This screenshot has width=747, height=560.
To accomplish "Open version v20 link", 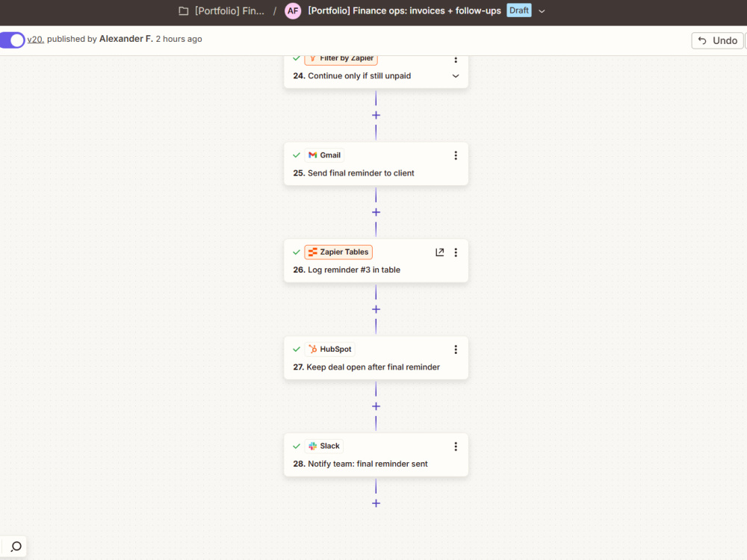I will click(35, 39).
